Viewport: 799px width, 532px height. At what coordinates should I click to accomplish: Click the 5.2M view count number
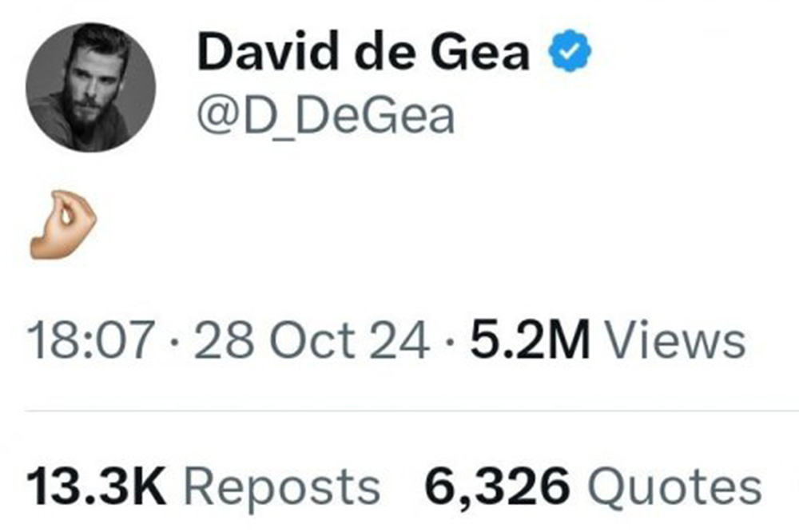[x=530, y=341]
